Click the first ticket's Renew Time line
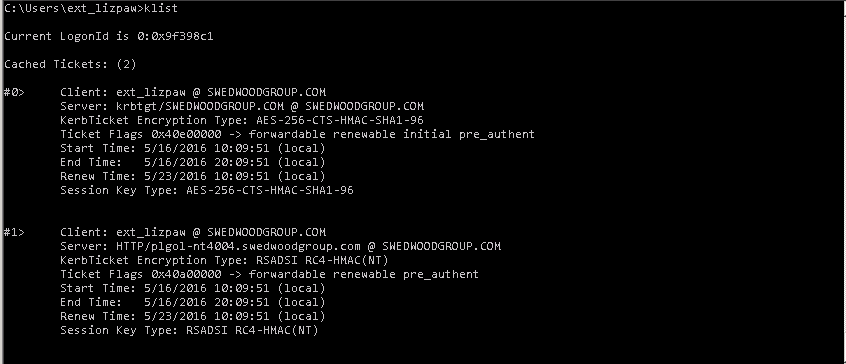The height and width of the screenshot is (364, 846). point(193,176)
